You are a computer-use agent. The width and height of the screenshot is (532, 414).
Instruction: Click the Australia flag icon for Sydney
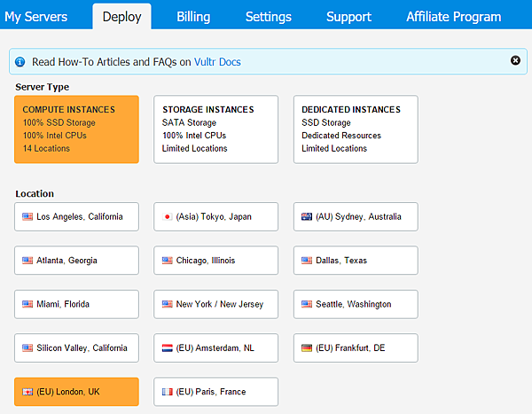tap(307, 216)
